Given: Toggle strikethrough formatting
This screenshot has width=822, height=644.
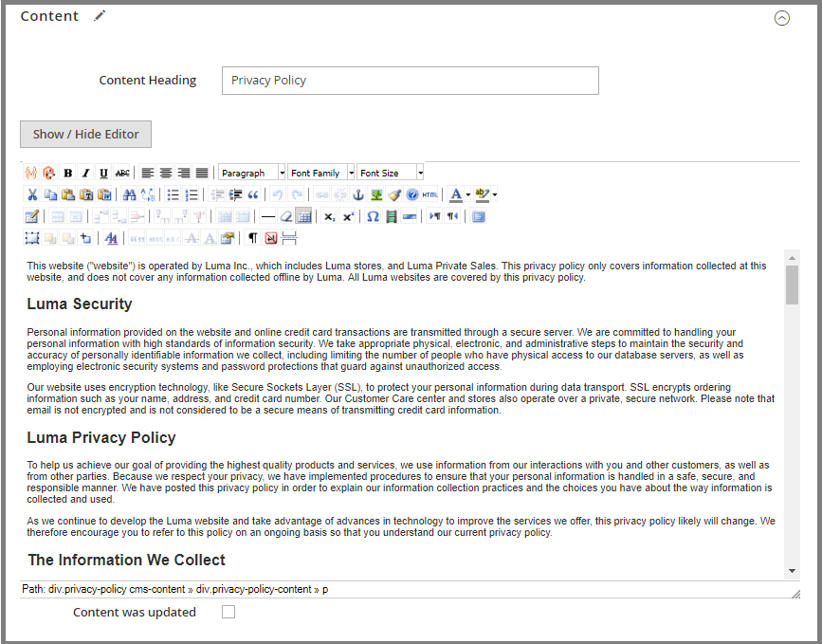Looking at the screenshot, I should [122, 173].
